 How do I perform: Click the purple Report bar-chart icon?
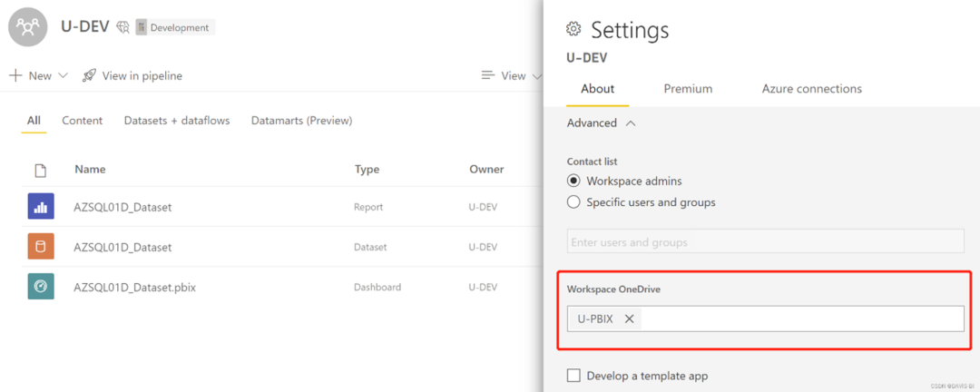pos(41,206)
